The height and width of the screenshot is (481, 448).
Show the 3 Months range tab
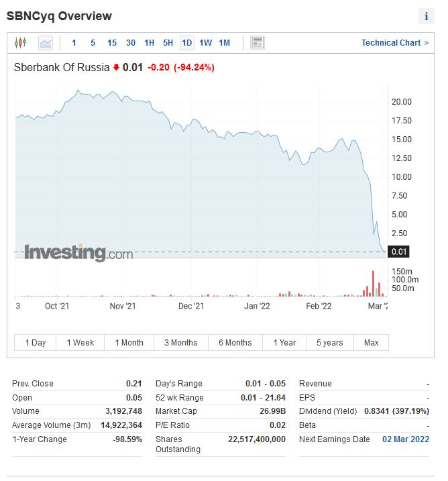[x=181, y=343]
